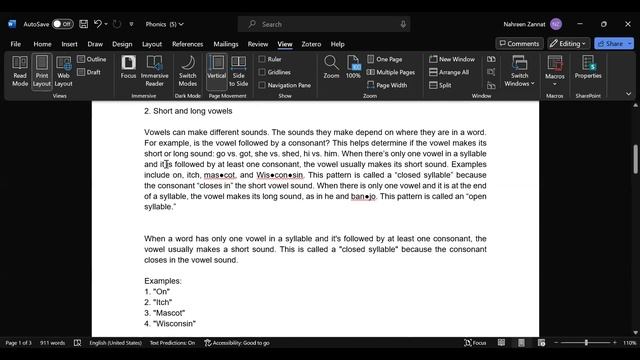The width and height of the screenshot is (640, 360).
Task: Select Side to Side page movement
Action: tap(238, 71)
